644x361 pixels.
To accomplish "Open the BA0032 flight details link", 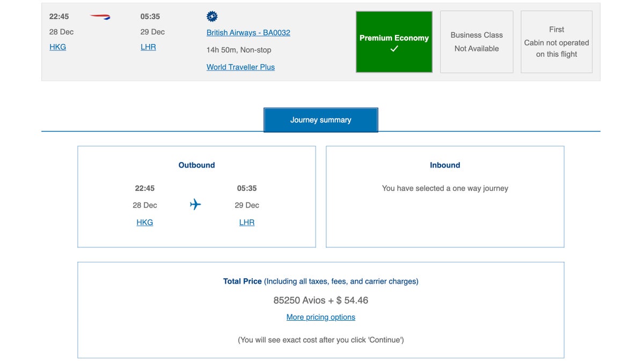I will pyautogui.click(x=248, y=33).
